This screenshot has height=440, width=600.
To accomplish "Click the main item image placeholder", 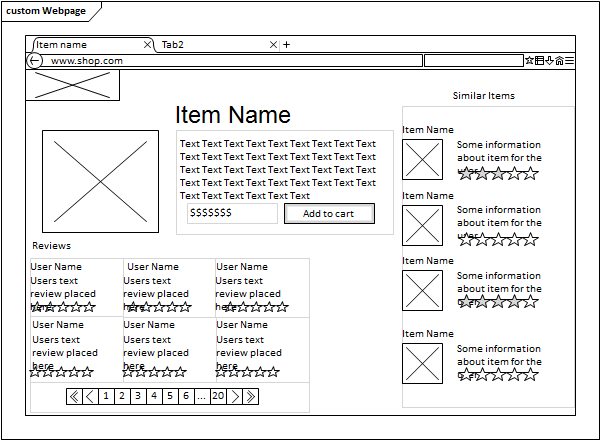I will pyautogui.click(x=100, y=181).
